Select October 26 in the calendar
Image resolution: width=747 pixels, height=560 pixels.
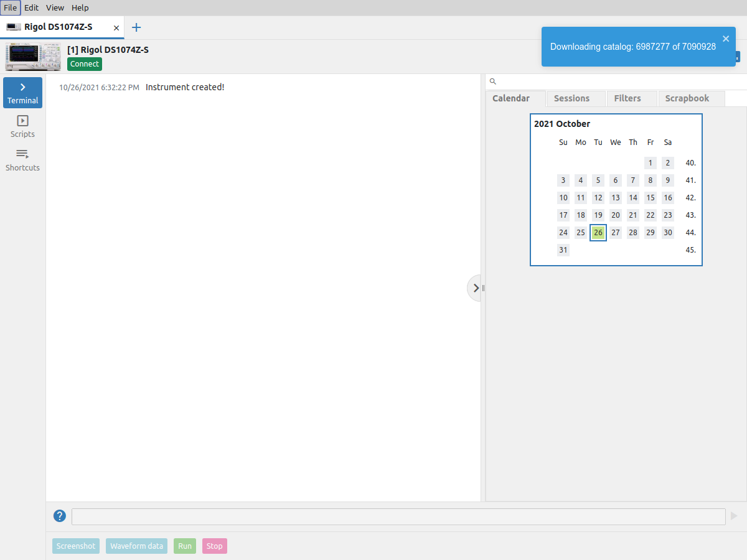coord(598,233)
